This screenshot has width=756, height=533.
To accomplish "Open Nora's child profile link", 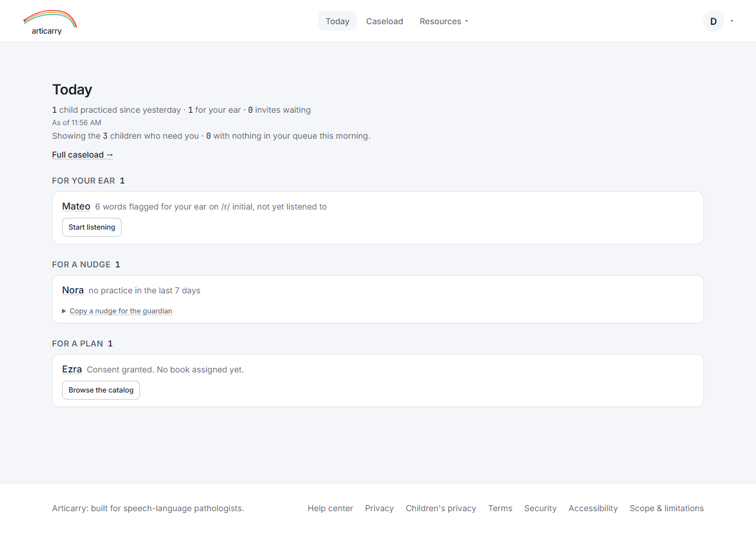I will coord(73,290).
